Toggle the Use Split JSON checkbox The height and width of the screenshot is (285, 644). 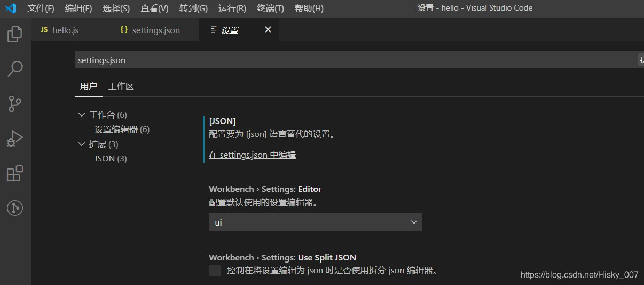coord(215,271)
